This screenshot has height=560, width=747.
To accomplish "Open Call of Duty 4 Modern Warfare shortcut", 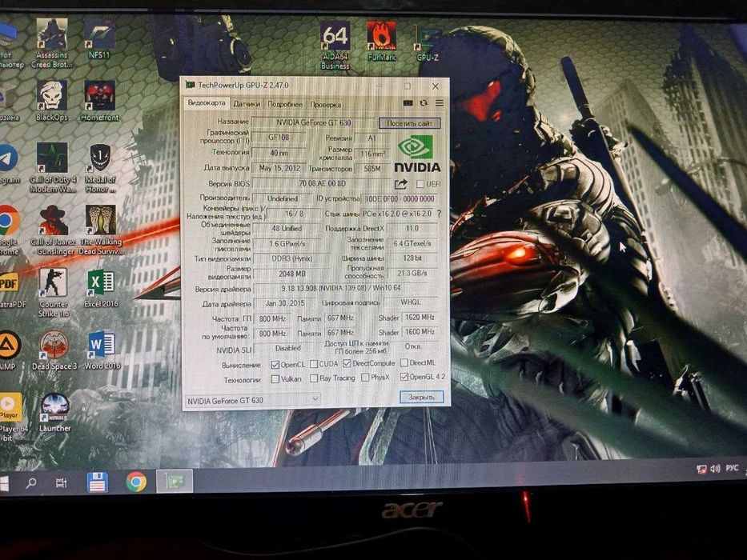I will [x=52, y=168].
